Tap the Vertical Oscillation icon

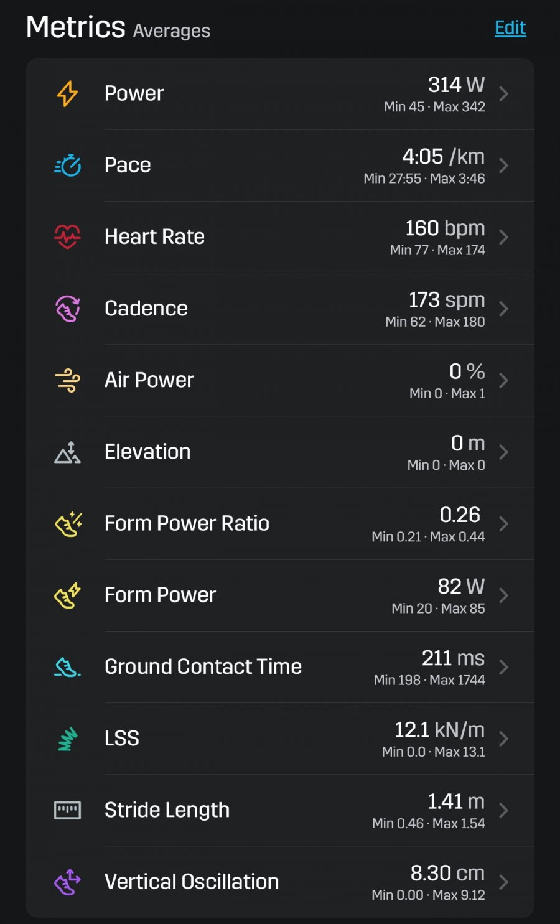pos(67,882)
